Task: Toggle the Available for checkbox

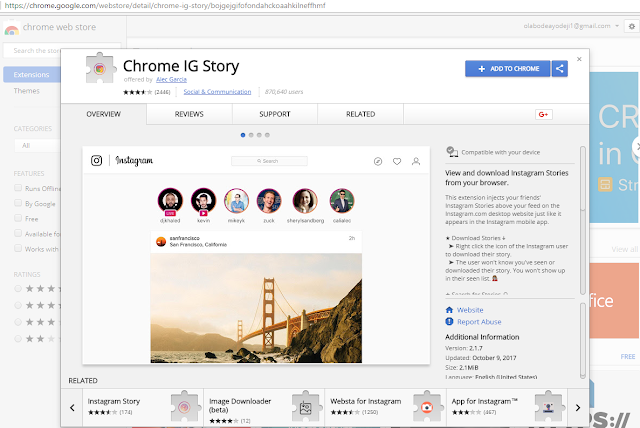Action: 18,233
